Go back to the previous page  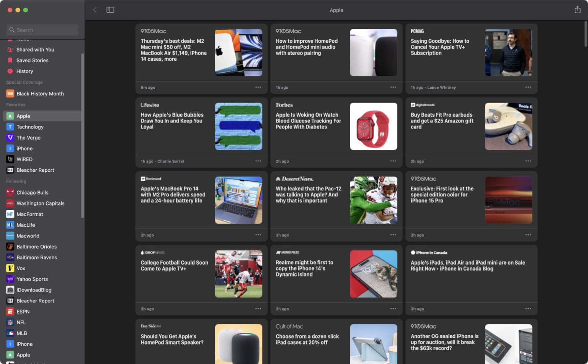95,10
